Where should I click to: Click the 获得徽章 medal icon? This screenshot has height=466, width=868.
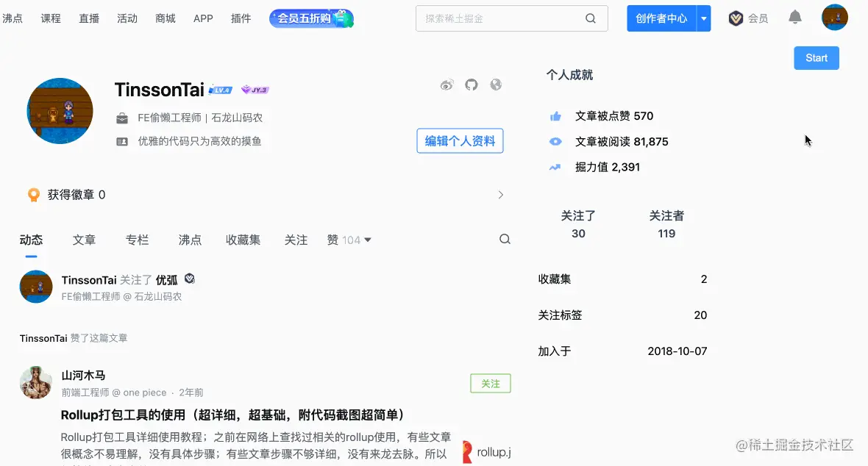pos(34,195)
